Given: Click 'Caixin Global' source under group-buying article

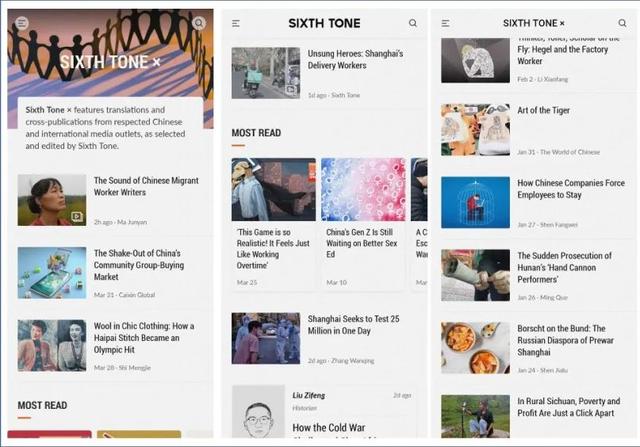Looking at the screenshot, I should 137,295.
